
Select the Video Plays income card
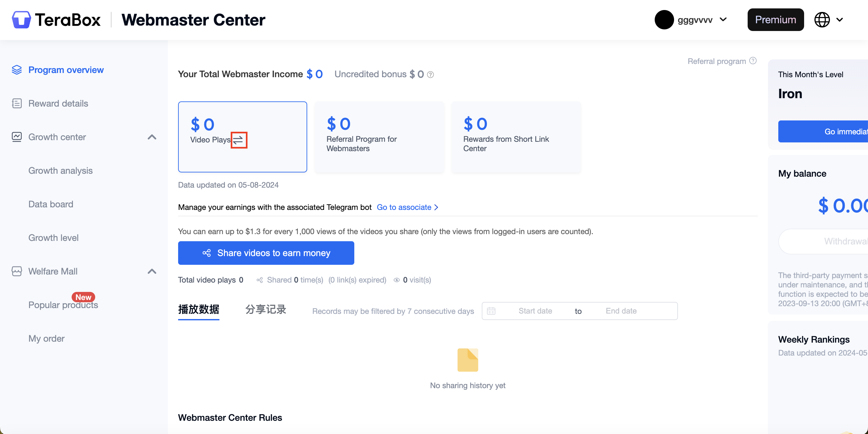tap(242, 137)
